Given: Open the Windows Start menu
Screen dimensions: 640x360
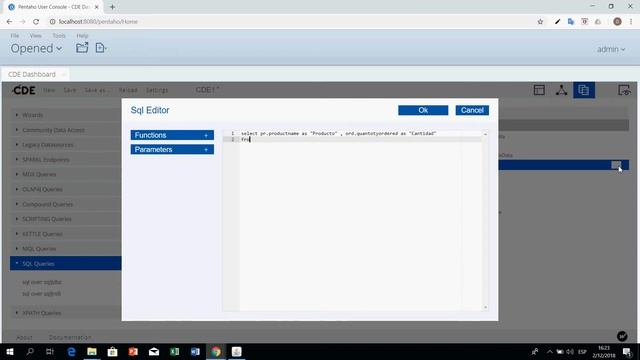Looking at the screenshot, I should (9, 351).
